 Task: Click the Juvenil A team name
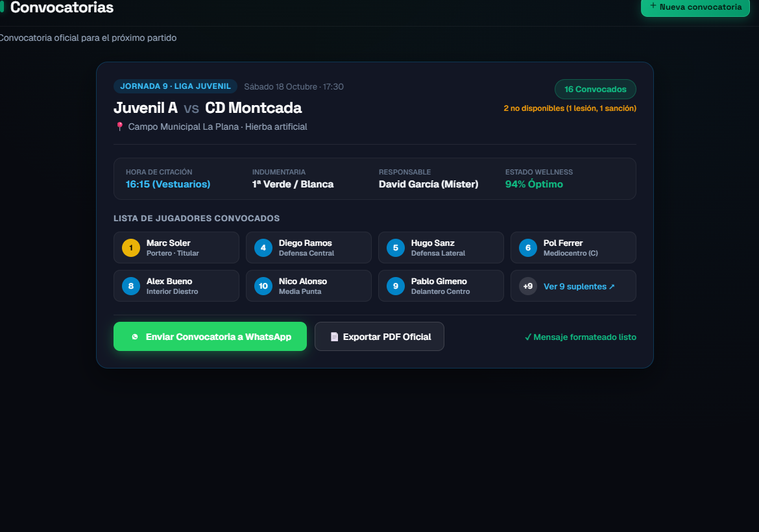[146, 108]
